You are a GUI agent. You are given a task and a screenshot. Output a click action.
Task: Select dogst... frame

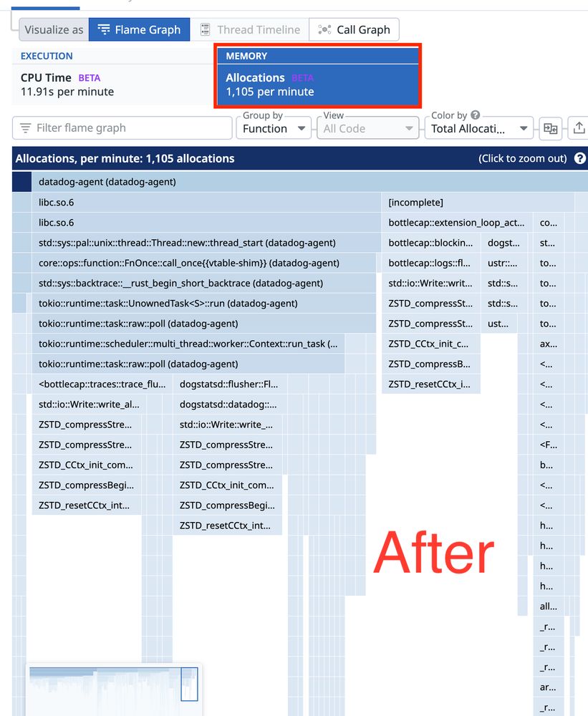point(504,243)
